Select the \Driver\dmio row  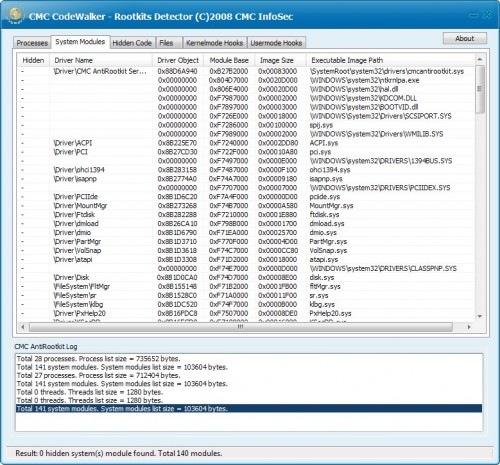(x=246, y=233)
